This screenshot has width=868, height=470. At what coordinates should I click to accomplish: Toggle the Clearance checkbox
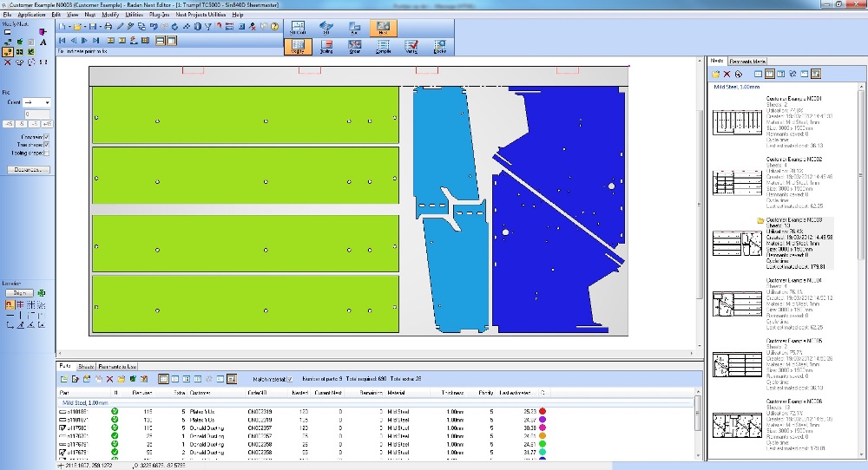[46, 137]
